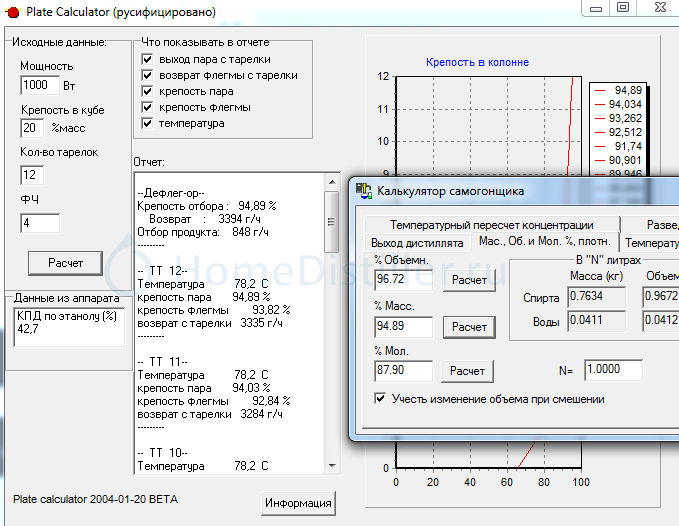Open the Информация button
Image resolution: width=679 pixels, height=526 pixels.
click(x=298, y=502)
